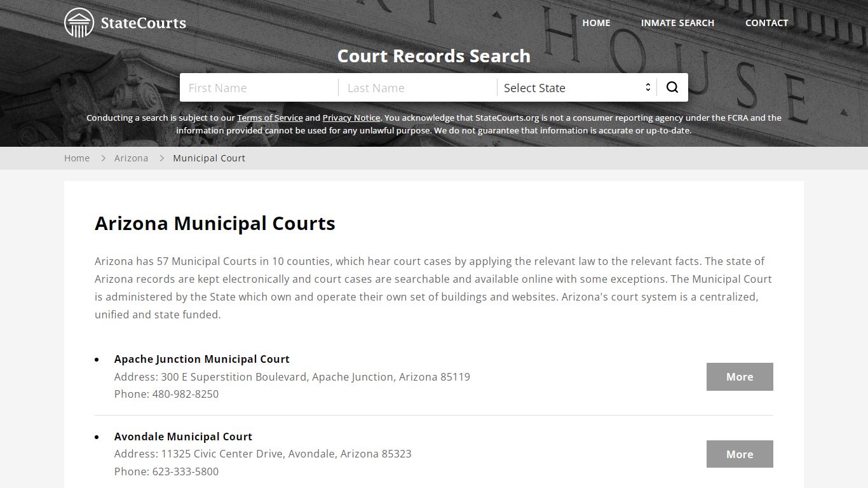Image resolution: width=868 pixels, height=488 pixels.
Task: Click the StateCourts site name text
Action: tap(144, 23)
